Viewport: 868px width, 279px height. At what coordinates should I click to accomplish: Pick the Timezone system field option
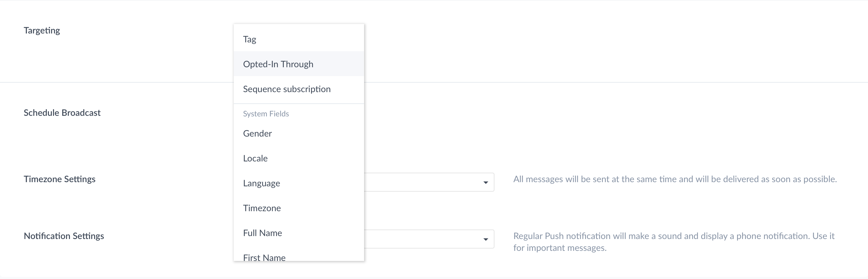[299, 208]
